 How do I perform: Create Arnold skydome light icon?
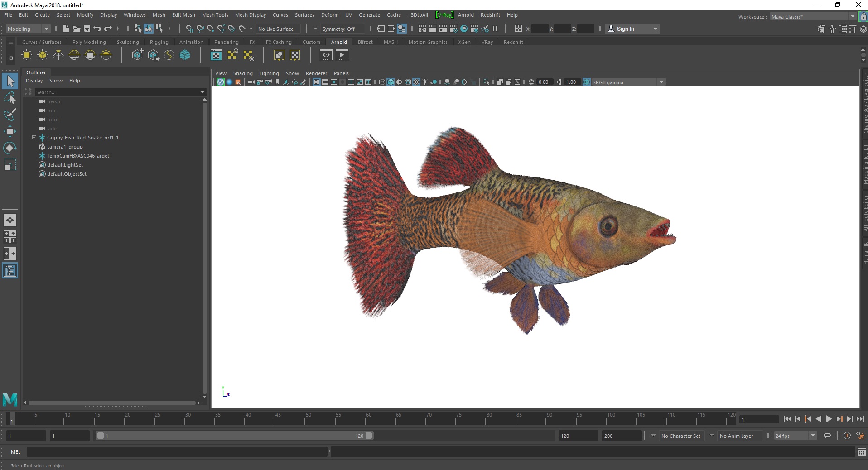point(74,55)
